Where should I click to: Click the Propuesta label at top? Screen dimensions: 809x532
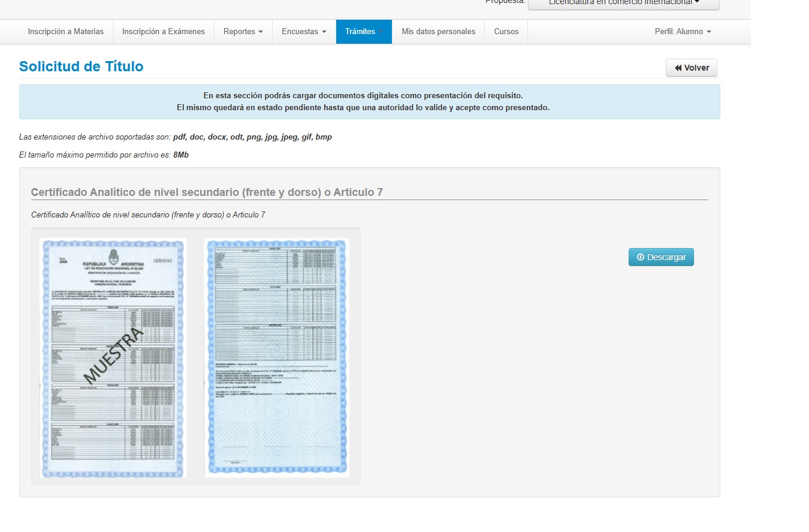point(505,2)
